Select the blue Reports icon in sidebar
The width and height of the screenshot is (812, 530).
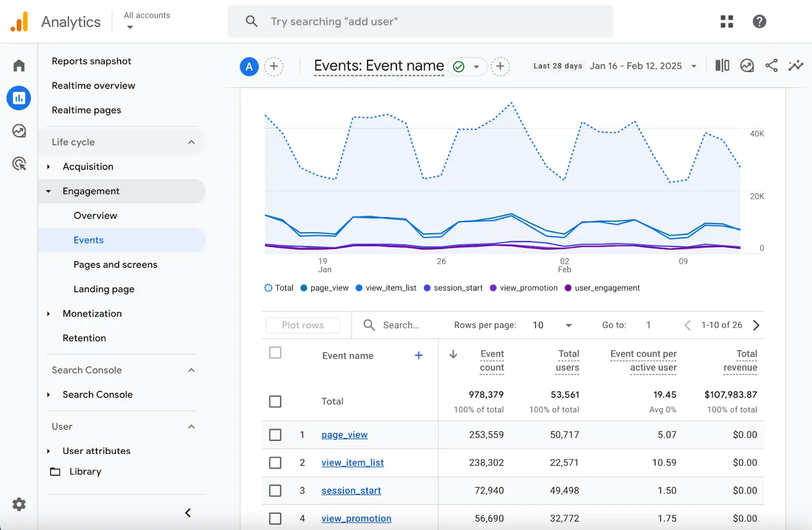pyautogui.click(x=19, y=98)
